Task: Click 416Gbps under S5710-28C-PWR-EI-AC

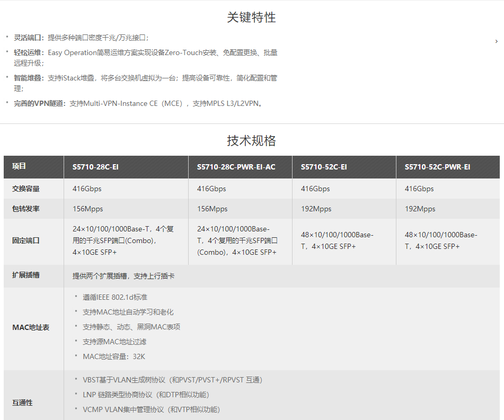Action: click(211, 189)
